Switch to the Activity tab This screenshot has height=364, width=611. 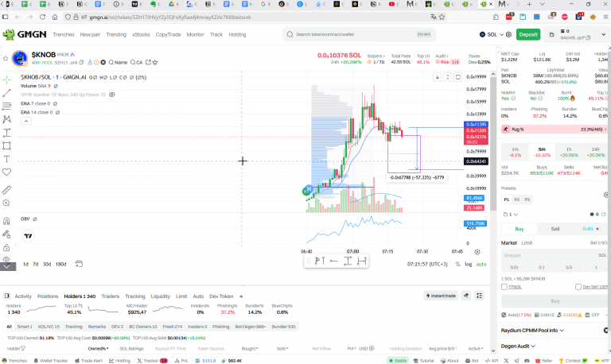pos(23,296)
